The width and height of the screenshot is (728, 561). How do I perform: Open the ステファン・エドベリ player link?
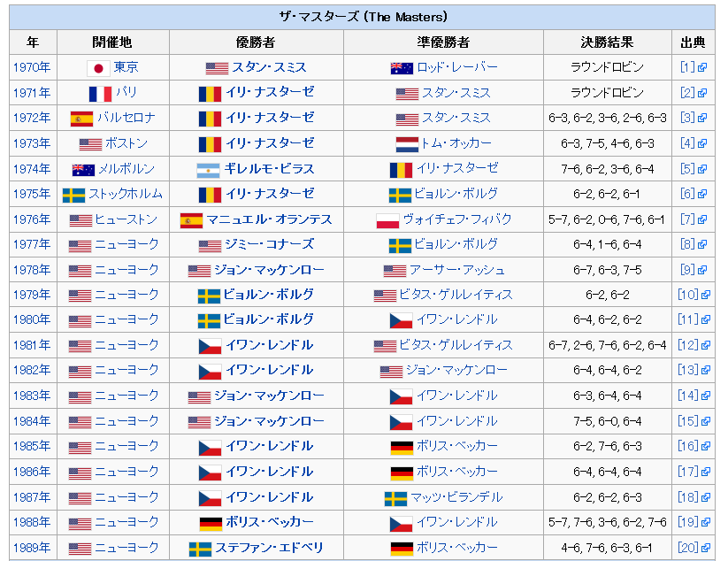(269, 549)
